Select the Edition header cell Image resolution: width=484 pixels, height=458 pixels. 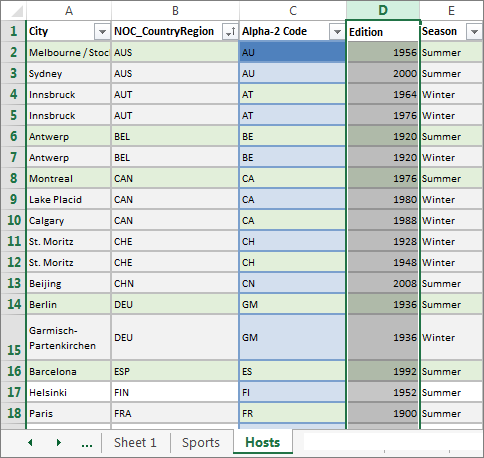(383, 32)
